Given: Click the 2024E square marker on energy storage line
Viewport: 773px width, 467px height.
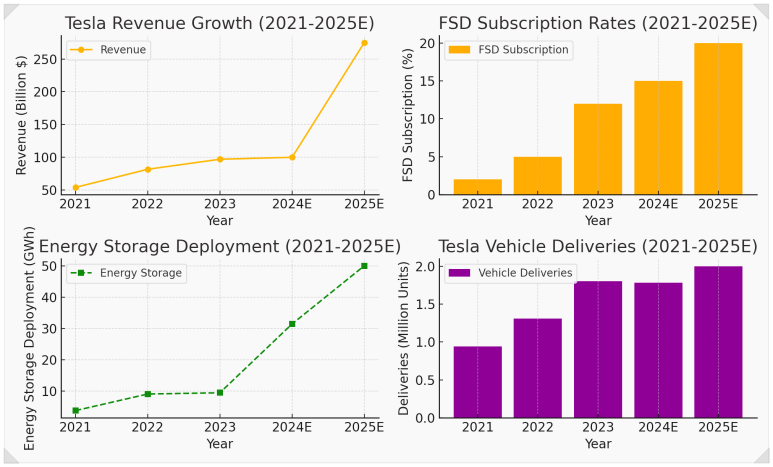Looking at the screenshot, I should [x=292, y=324].
